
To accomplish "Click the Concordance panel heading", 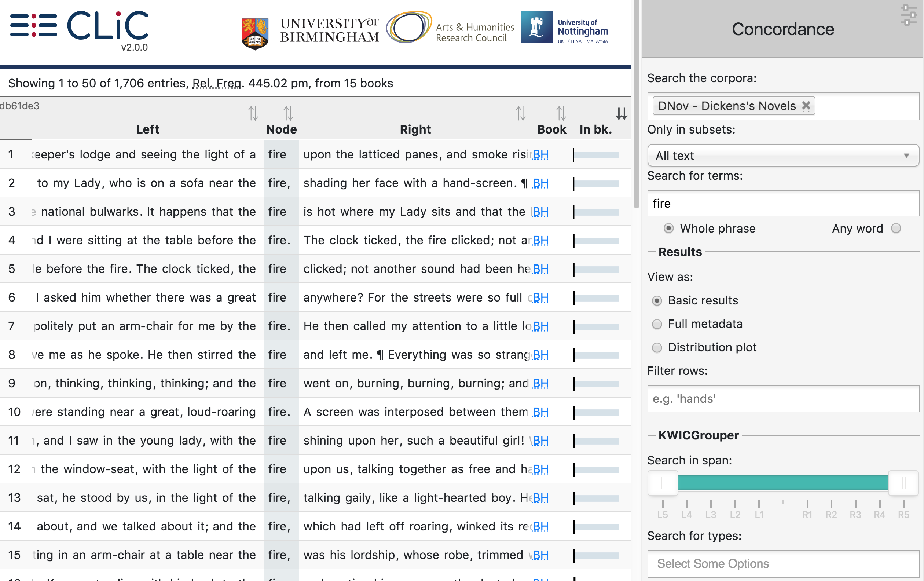I will point(783,29).
